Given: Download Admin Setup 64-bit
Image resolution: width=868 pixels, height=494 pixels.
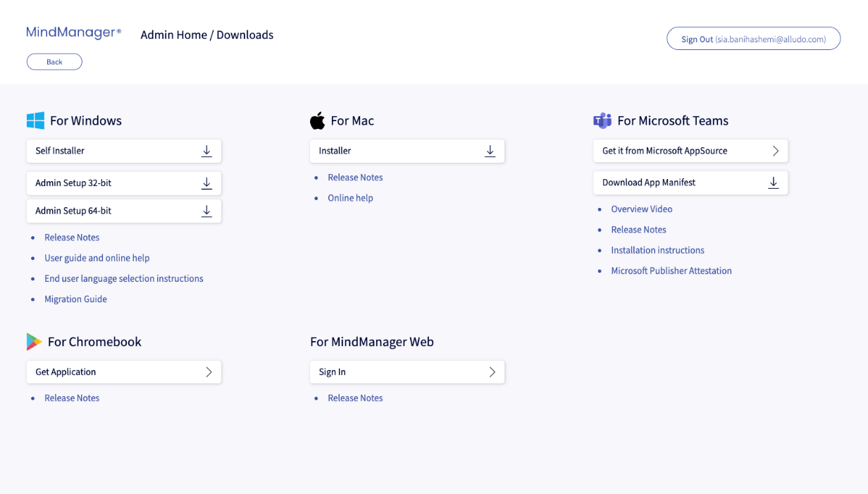Looking at the screenshot, I should 124,211.
